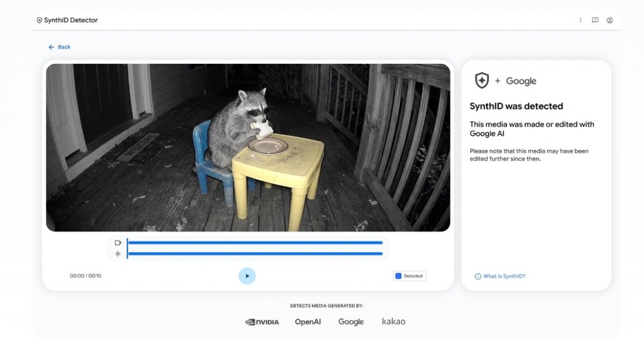Click the audio detection timeline bar

[x=255, y=254]
